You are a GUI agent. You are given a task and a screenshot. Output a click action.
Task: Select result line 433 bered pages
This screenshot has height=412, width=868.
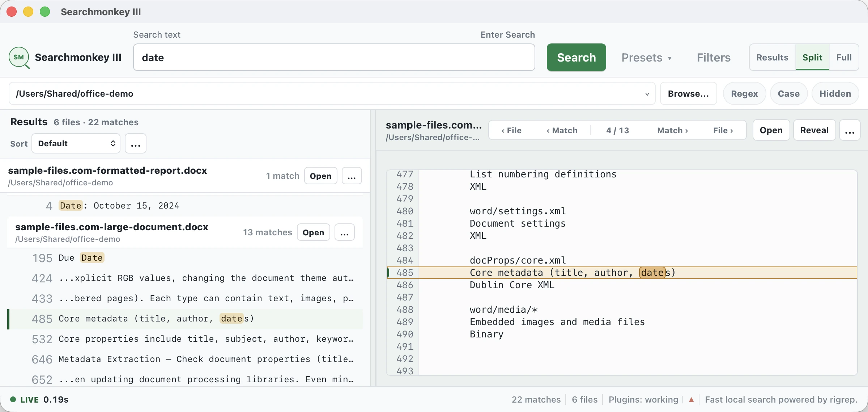pyautogui.click(x=185, y=298)
